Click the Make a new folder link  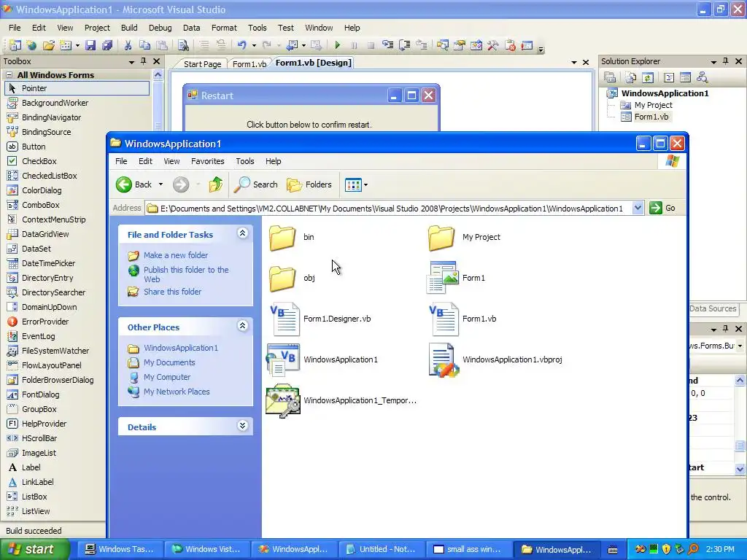coord(176,255)
